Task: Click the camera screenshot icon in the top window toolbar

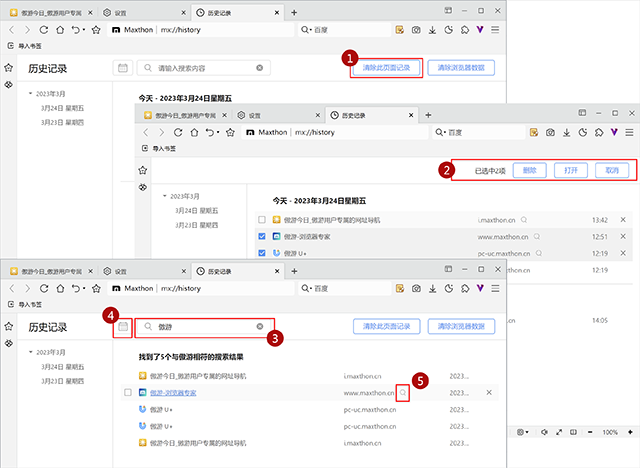Action: coord(415,31)
